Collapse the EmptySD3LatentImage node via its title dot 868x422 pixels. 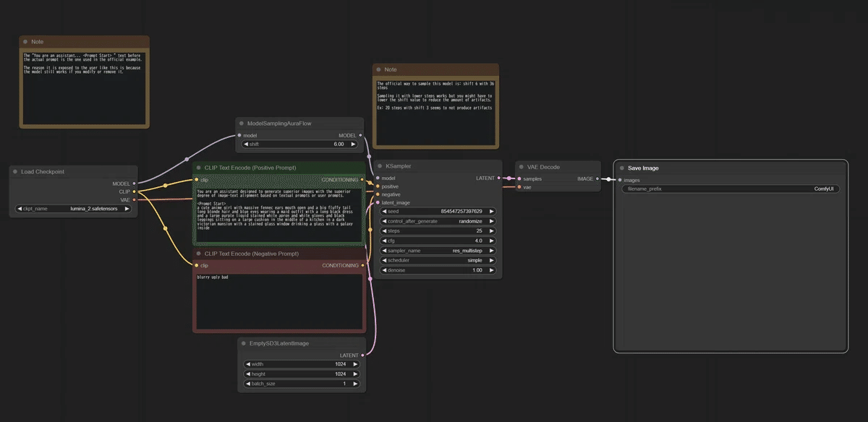(244, 343)
